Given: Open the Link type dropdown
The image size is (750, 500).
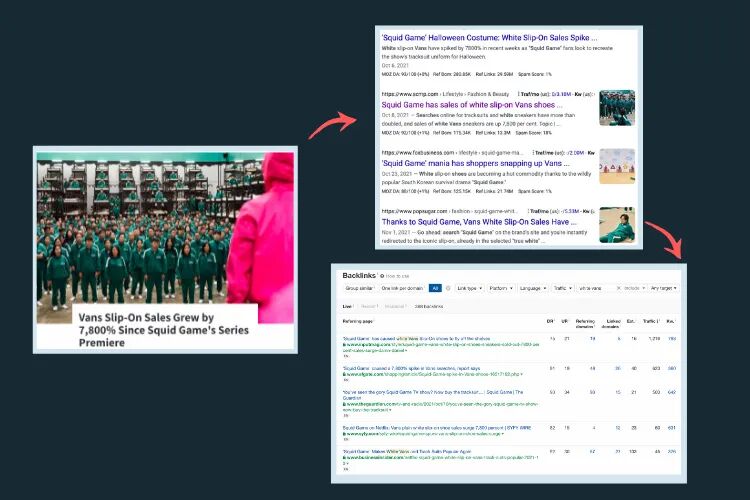Looking at the screenshot, I should click(469, 288).
